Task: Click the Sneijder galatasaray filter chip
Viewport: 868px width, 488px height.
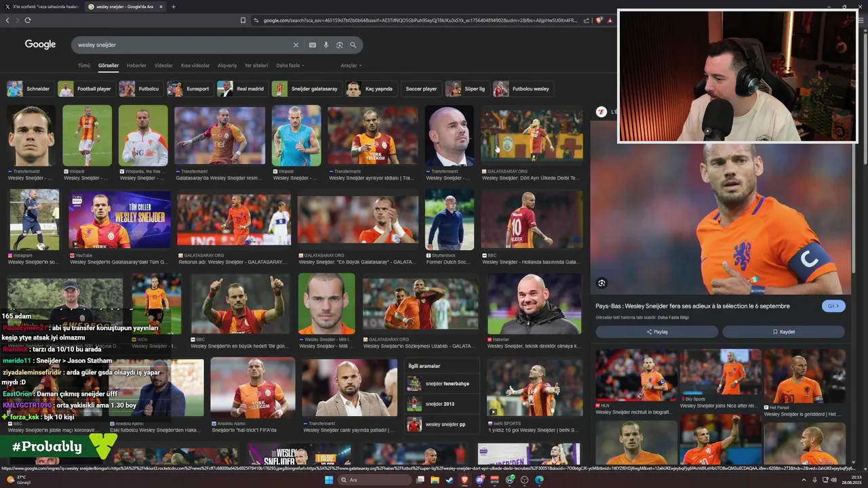Action: pyautogui.click(x=306, y=89)
